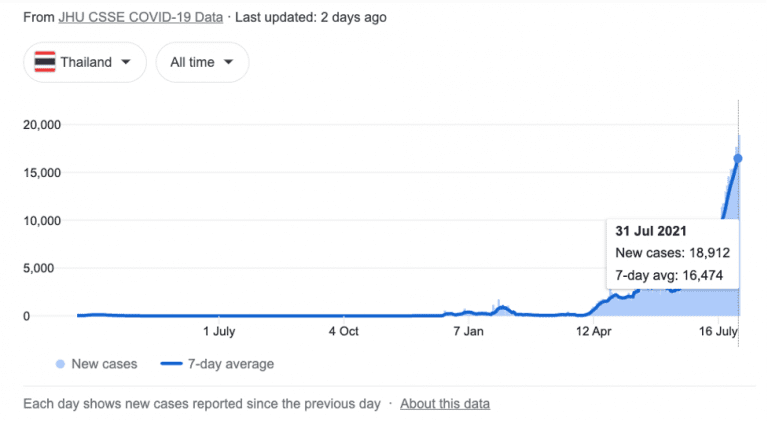Viewport: 768px width, 421px height.
Task: Toggle the New cases legend label
Action: point(104,364)
